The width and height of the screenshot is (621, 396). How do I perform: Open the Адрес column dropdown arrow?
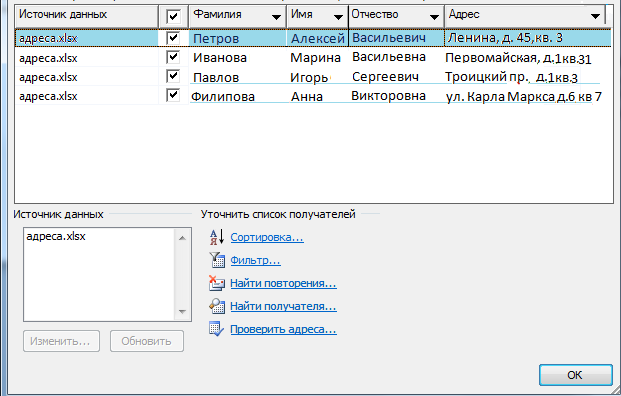pyautogui.click(x=595, y=16)
